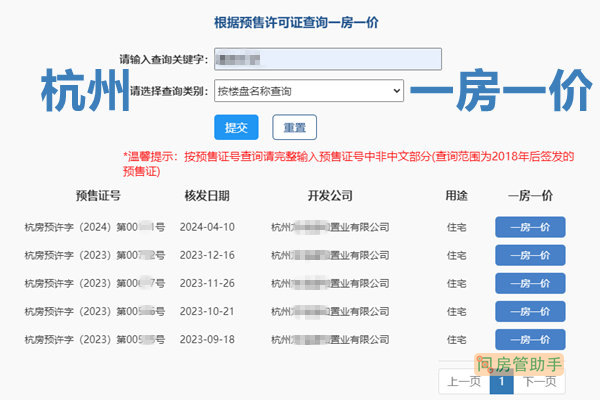Image resolution: width=600 pixels, height=400 pixels.
Task: Click presale permit number dated 2023-12-16
Action: click(95, 255)
